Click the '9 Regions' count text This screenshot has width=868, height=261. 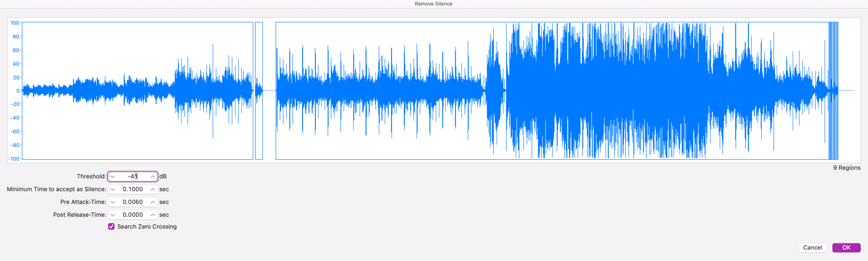click(x=847, y=168)
